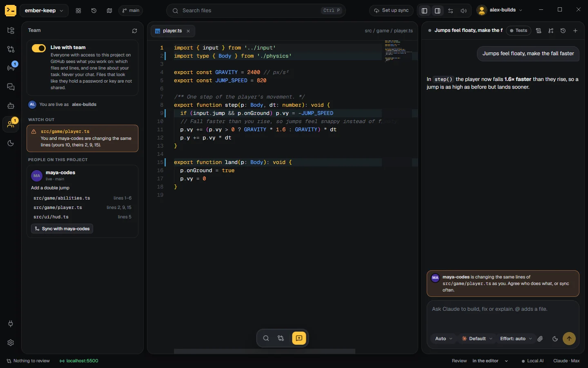The image size is (588, 368).
Task: Open the robot agents sidebar icon
Action: coord(11,105)
